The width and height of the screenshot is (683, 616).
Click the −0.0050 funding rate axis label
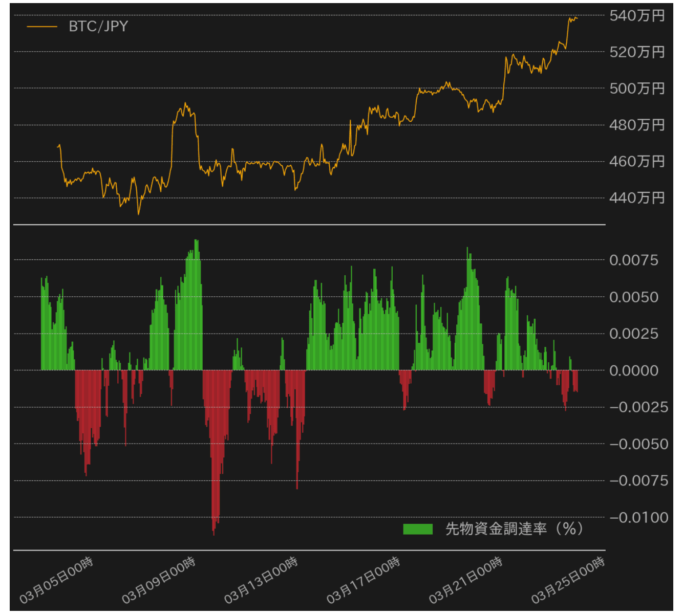point(638,444)
